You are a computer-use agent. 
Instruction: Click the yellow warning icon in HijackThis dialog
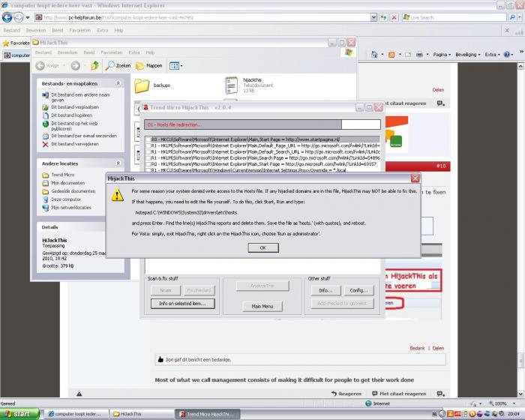click(117, 195)
